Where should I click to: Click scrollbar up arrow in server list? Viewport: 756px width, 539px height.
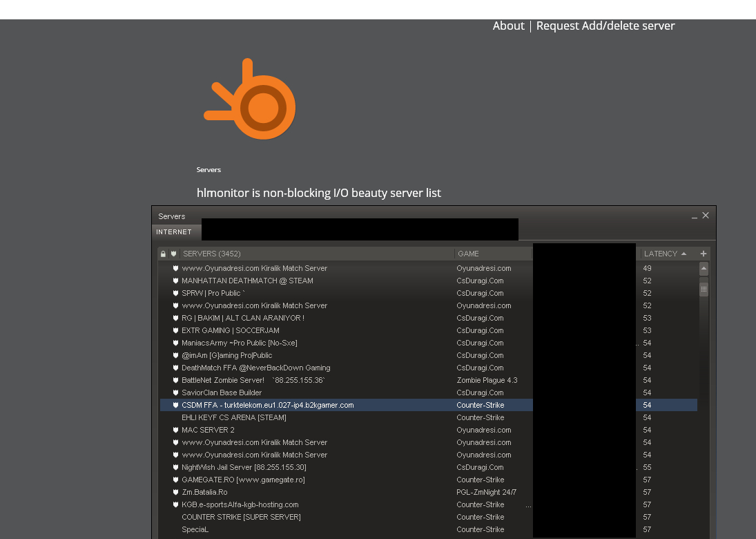tap(704, 268)
